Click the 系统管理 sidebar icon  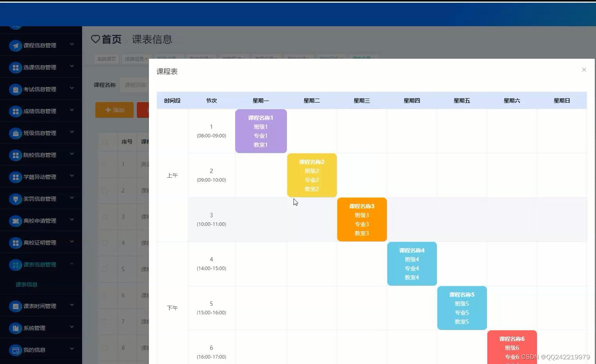pos(15,328)
